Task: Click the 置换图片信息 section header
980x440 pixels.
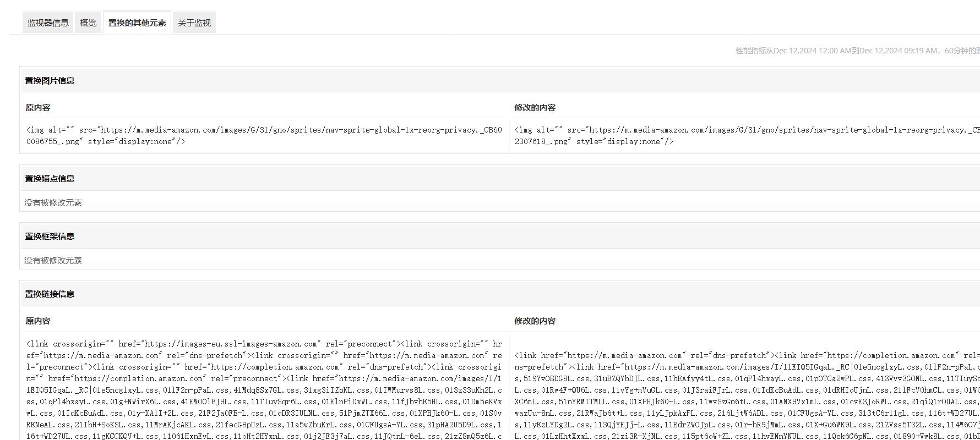Action: click(x=50, y=80)
